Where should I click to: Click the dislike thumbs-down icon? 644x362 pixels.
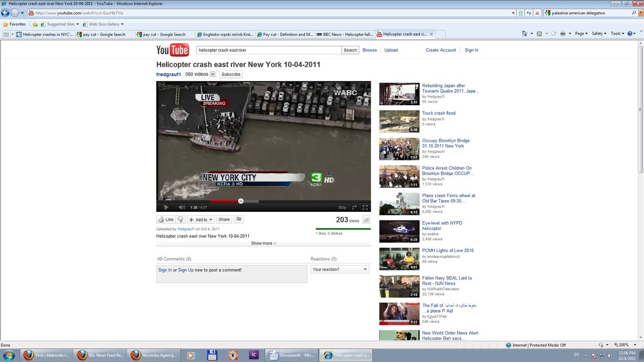[180, 219]
